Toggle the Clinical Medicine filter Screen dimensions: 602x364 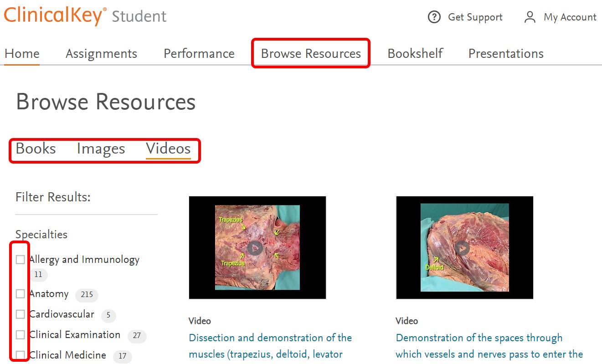20,355
